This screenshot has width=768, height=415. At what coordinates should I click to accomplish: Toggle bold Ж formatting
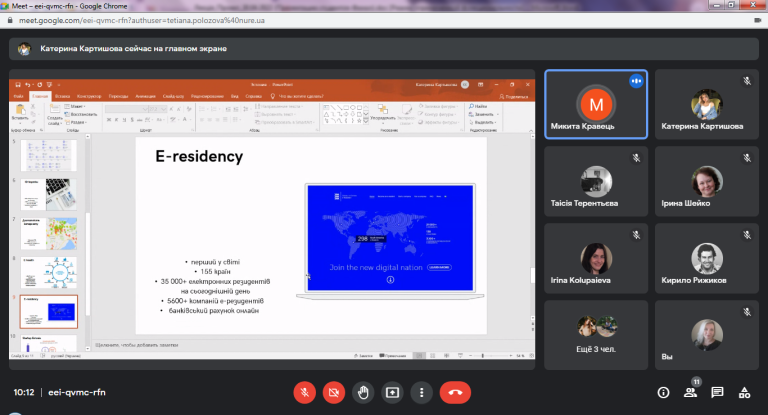109,120
